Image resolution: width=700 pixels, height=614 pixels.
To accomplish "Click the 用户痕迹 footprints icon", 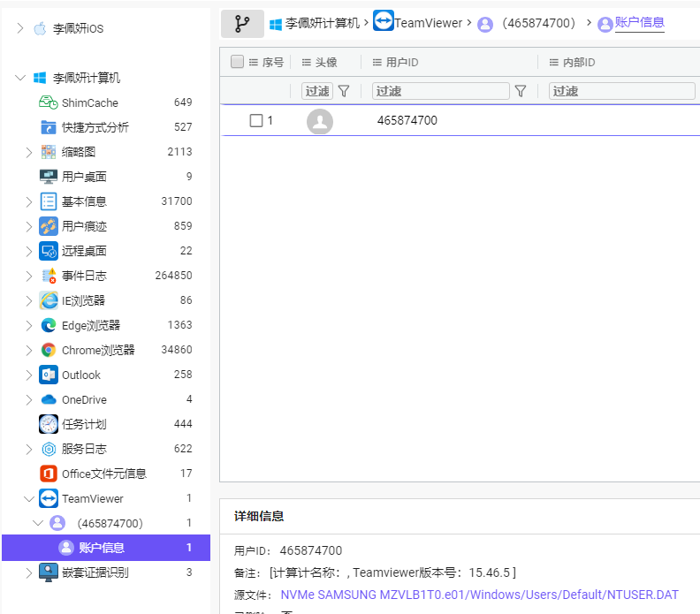I will point(49,226).
